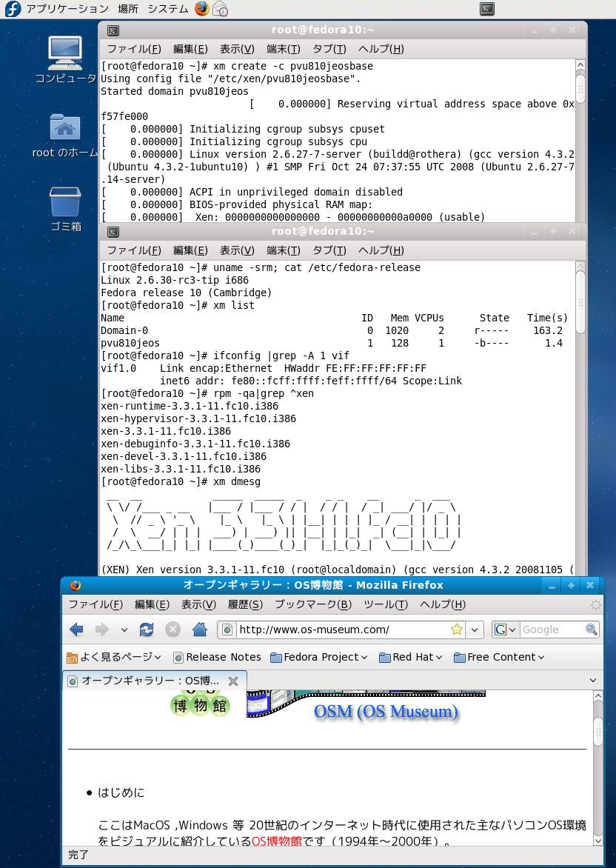
Task: Open Firefox ブックマーク menu
Action: pos(313,604)
